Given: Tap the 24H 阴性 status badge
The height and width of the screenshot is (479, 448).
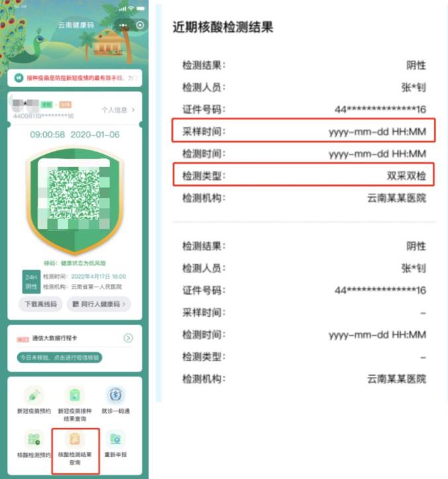Looking at the screenshot, I should pyautogui.click(x=31, y=282).
